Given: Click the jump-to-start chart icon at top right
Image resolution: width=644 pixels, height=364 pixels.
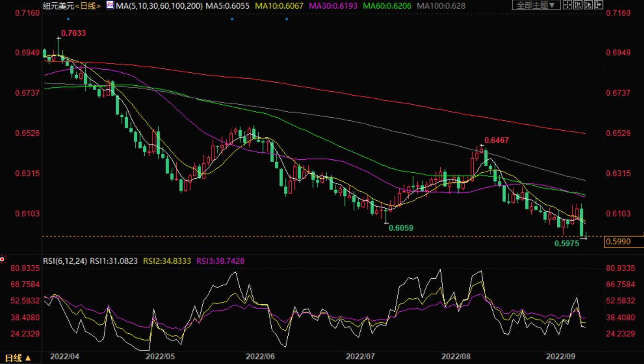Looking at the screenshot, I should (x=578, y=5).
